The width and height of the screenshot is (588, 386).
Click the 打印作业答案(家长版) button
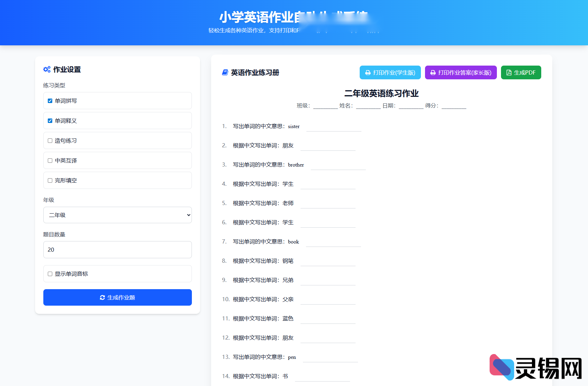(461, 72)
